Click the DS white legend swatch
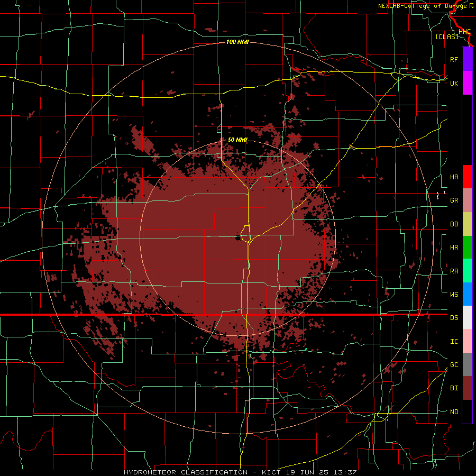476x476 pixels. tap(467, 317)
